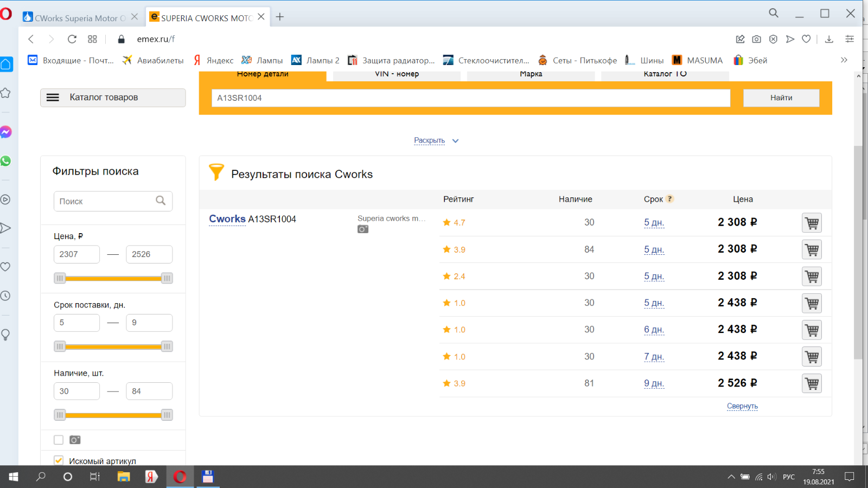Open Windows taskbar search
The image size is (868, 488).
pos(41,477)
